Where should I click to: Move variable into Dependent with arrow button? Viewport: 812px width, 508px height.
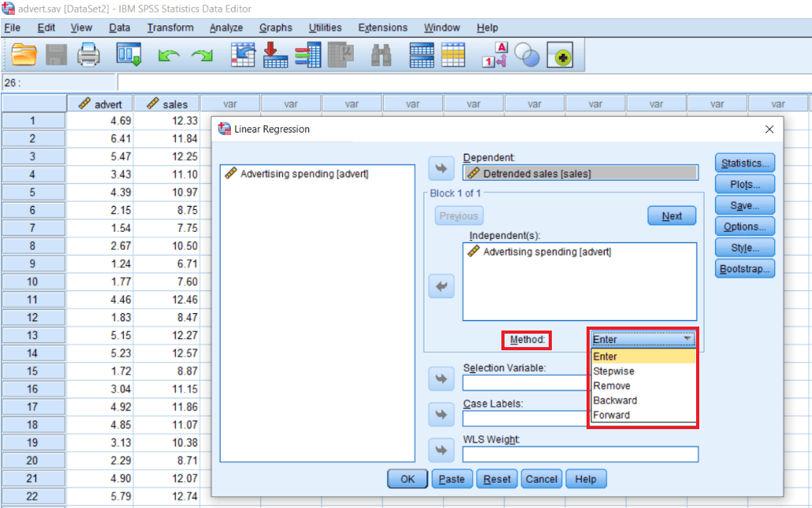click(x=441, y=168)
